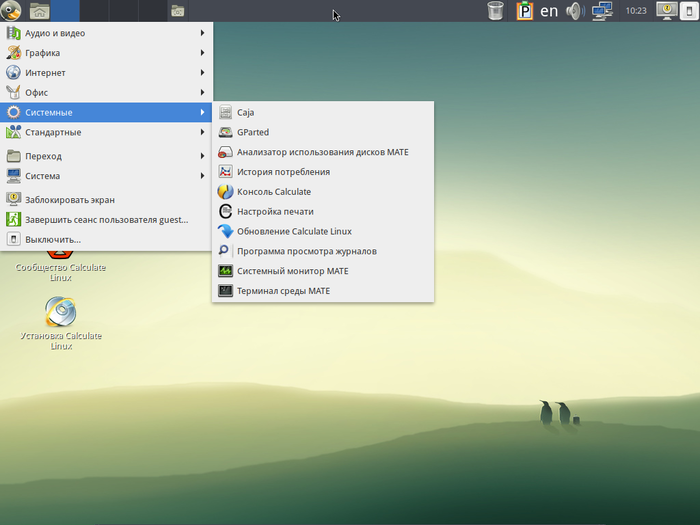Switch keyboard layout indicator en
Image resolution: width=700 pixels, height=525 pixels.
[x=549, y=11]
